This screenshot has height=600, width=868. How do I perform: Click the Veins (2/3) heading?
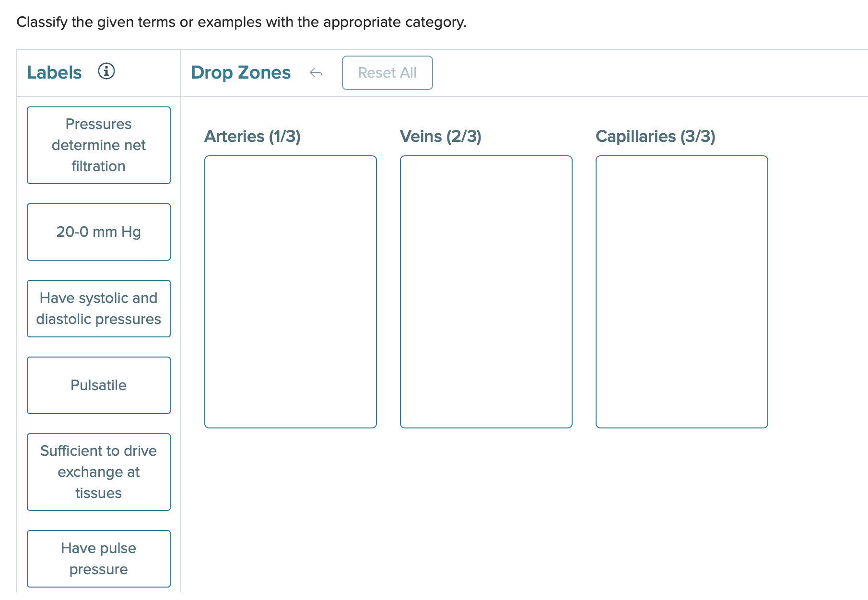(x=441, y=137)
